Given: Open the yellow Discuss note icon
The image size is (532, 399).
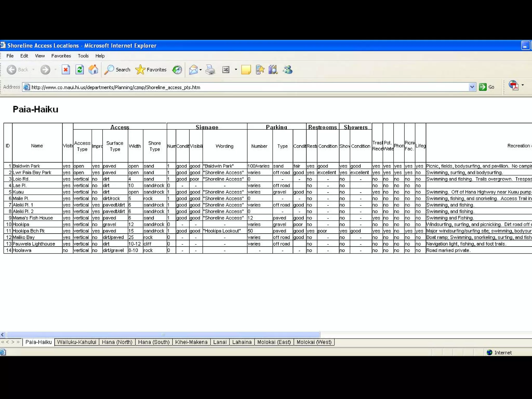Looking at the screenshot, I should click(x=246, y=70).
